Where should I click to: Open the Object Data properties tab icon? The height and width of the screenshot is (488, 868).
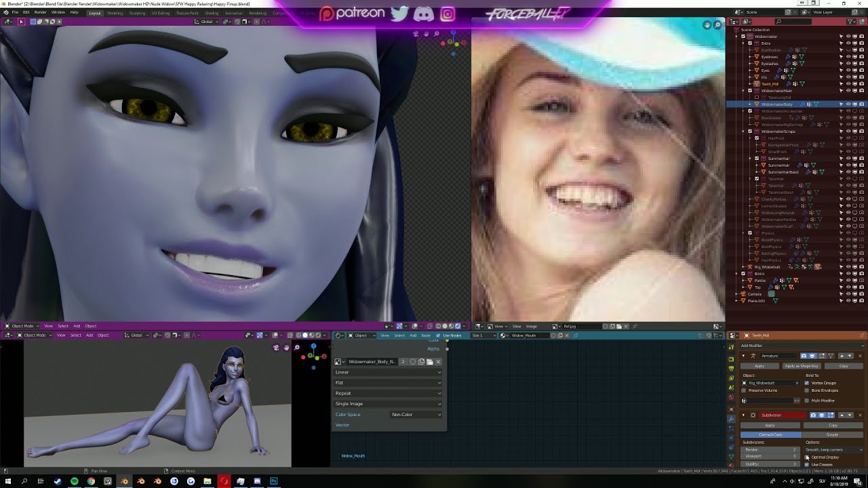731,457
